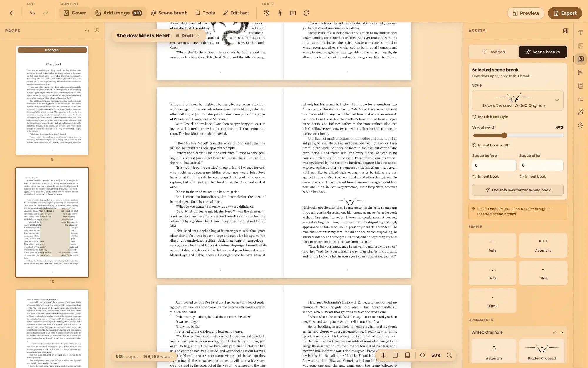Open the numbered list sidebar icon
This screenshot has width=588, height=368.
coord(581,99)
